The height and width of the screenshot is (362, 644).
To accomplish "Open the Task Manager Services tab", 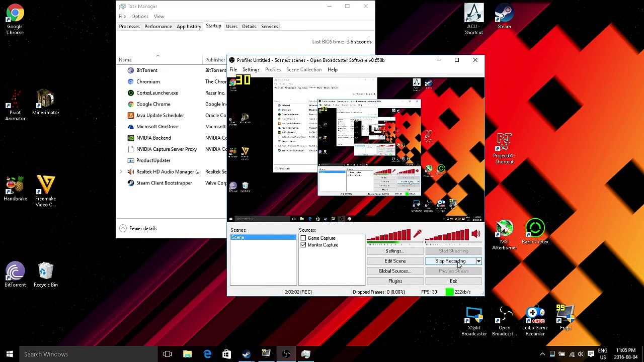I will point(269,26).
